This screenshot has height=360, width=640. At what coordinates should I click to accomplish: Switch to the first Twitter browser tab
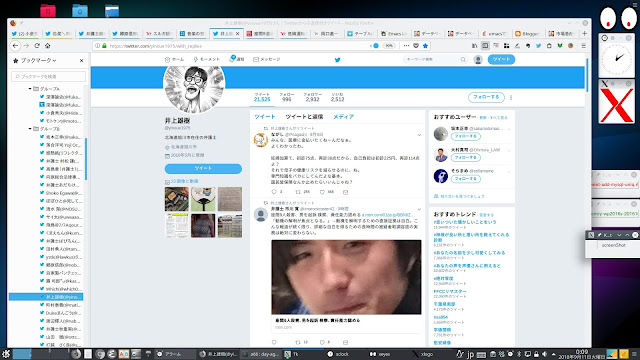tap(25, 33)
